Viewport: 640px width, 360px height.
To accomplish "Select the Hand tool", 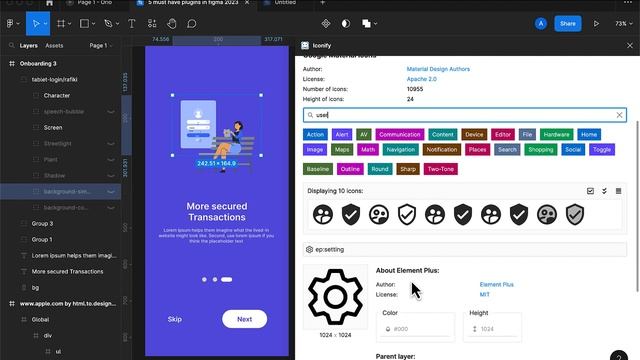I will coord(172,24).
